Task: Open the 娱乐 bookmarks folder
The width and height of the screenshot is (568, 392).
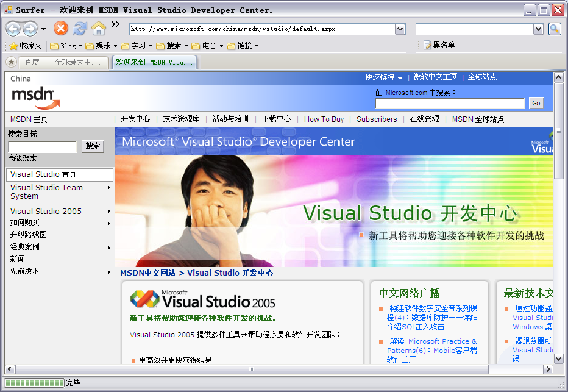Action: tap(101, 46)
